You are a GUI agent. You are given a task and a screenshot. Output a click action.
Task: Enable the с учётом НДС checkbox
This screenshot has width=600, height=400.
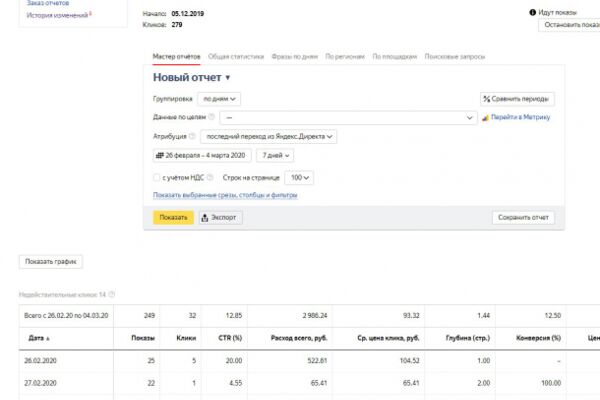click(x=157, y=177)
